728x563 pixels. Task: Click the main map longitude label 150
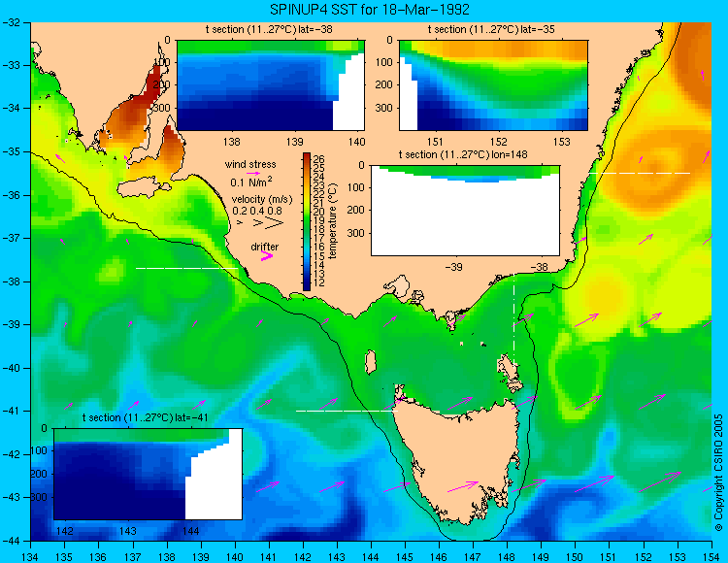pyautogui.click(x=576, y=557)
